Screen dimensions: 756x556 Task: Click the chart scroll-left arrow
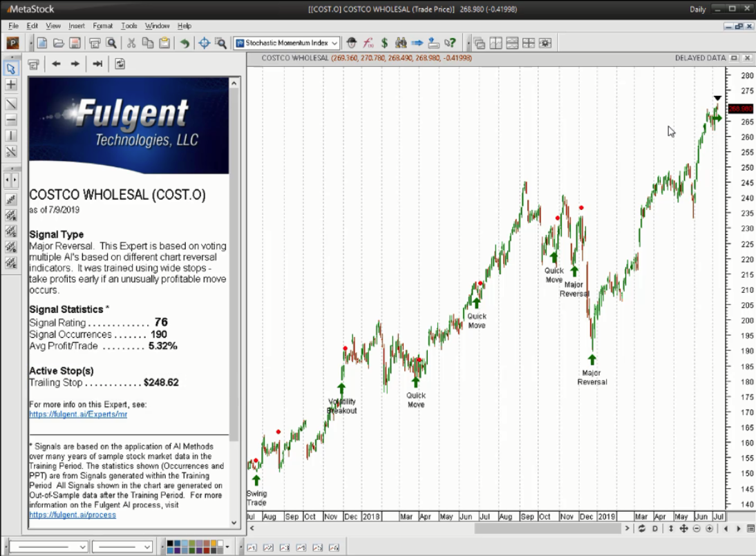pyautogui.click(x=252, y=528)
